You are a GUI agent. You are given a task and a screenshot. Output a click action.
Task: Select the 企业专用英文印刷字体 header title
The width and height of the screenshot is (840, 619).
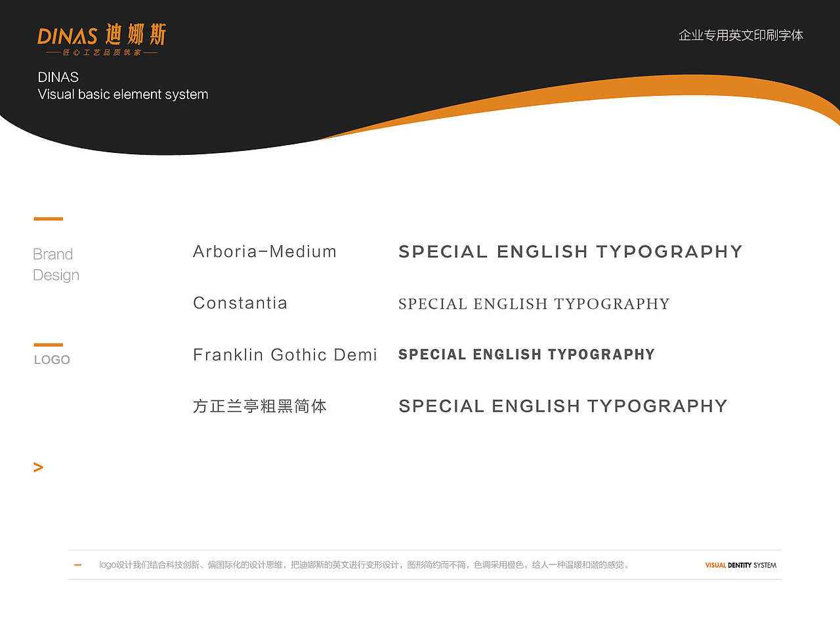tap(741, 35)
